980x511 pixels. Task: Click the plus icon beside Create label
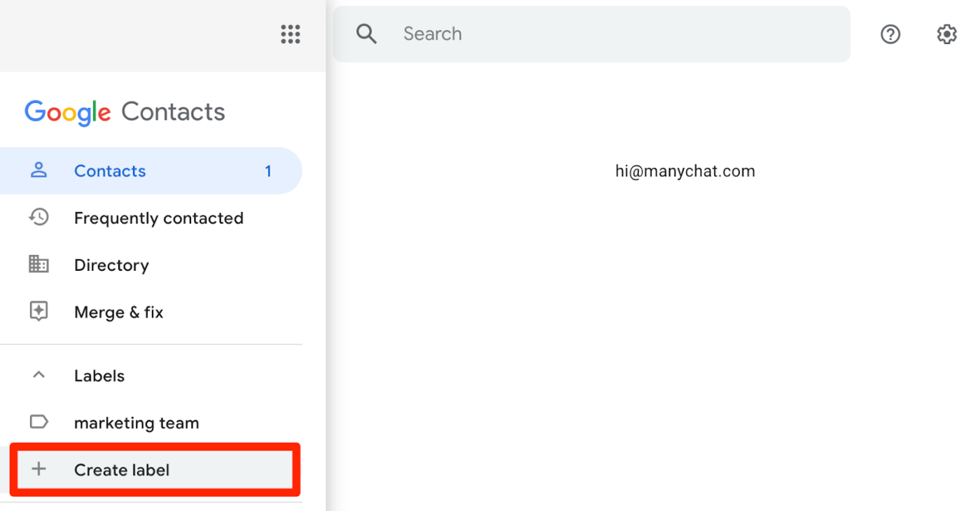[38, 469]
